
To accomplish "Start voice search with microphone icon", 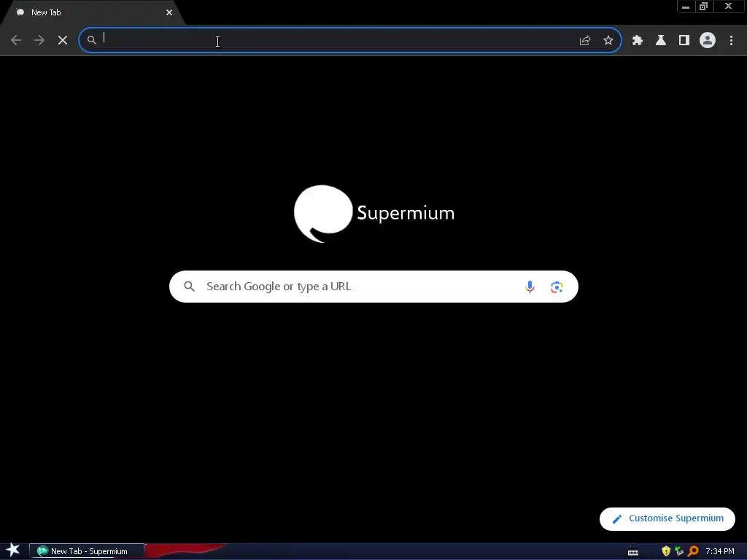I will pos(530,287).
